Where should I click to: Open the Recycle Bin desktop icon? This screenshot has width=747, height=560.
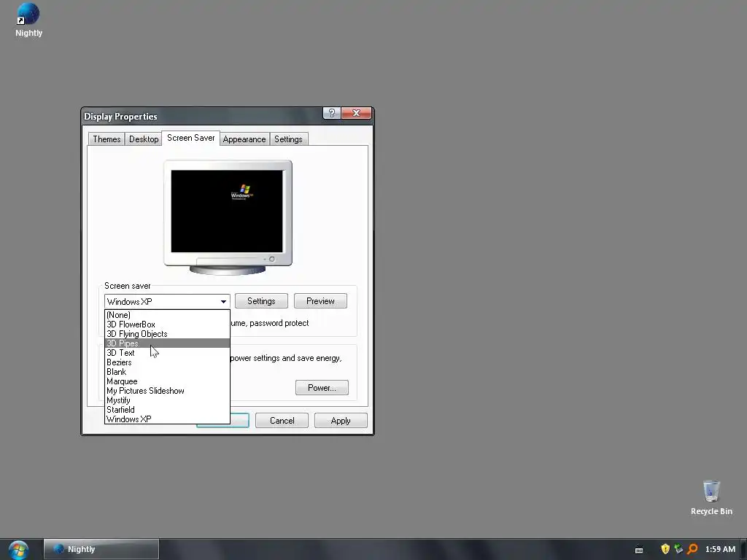tap(711, 497)
